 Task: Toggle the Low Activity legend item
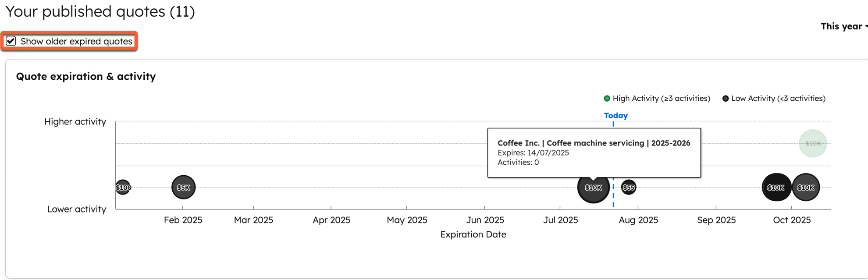click(774, 99)
